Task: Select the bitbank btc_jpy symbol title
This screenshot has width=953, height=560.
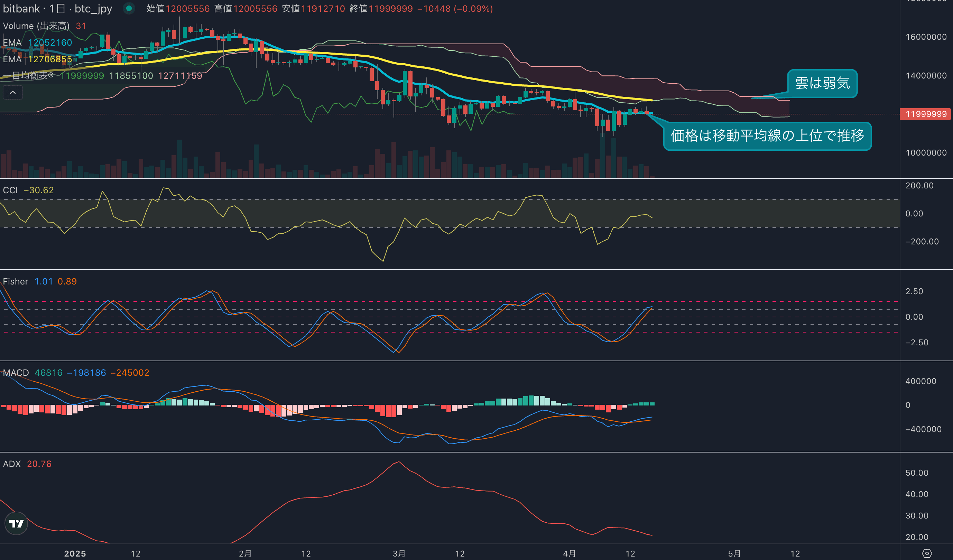Action: [x=57, y=9]
